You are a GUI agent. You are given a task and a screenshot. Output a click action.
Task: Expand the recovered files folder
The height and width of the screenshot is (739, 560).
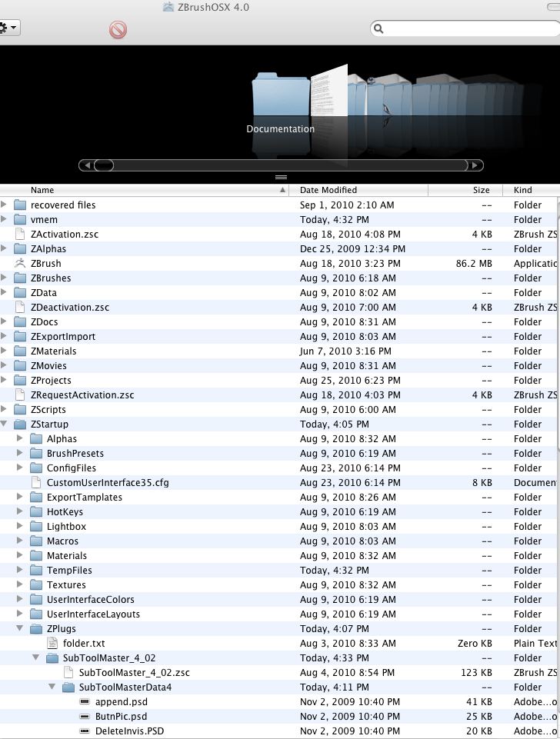[4, 205]
